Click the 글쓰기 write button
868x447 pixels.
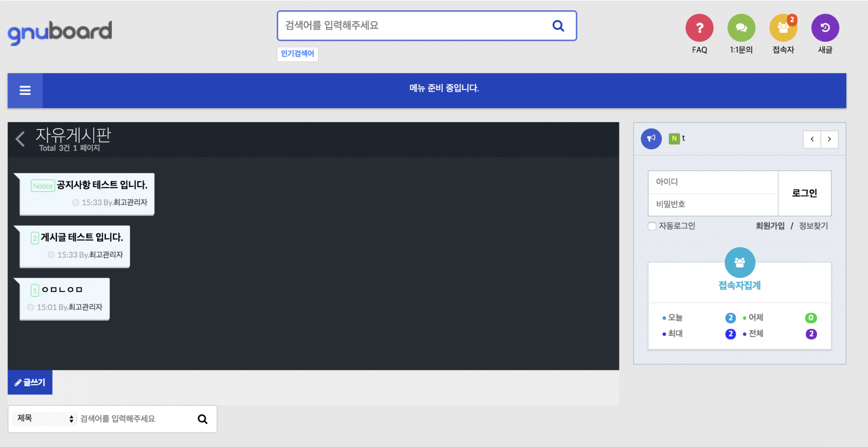point(30,382)
